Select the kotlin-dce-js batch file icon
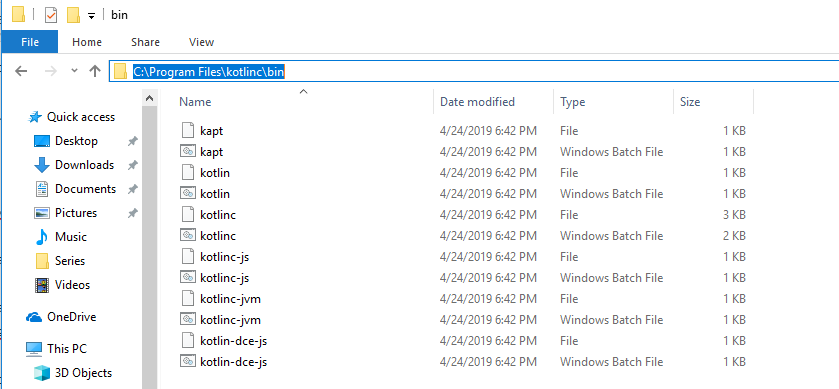 [x=187, y=362]
